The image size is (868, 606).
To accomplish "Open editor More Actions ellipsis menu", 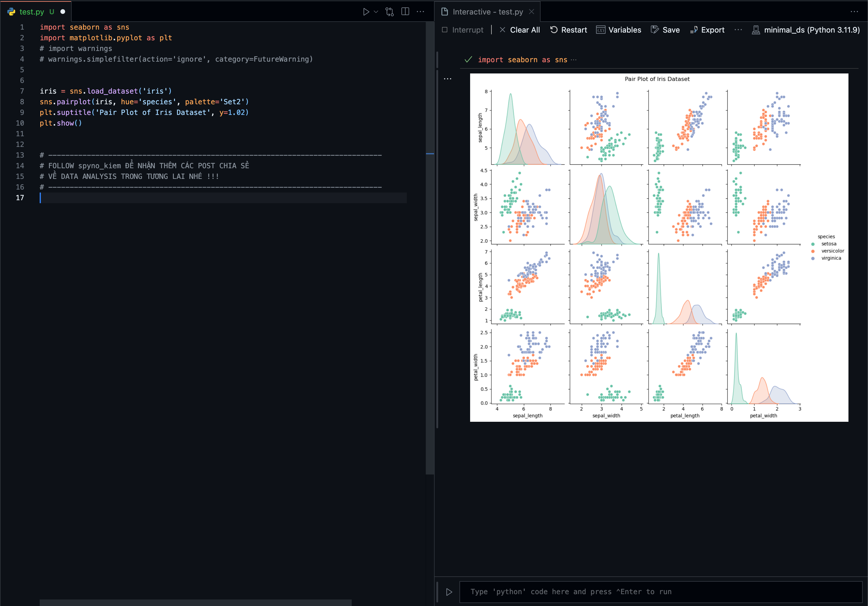I will (420, 12).
